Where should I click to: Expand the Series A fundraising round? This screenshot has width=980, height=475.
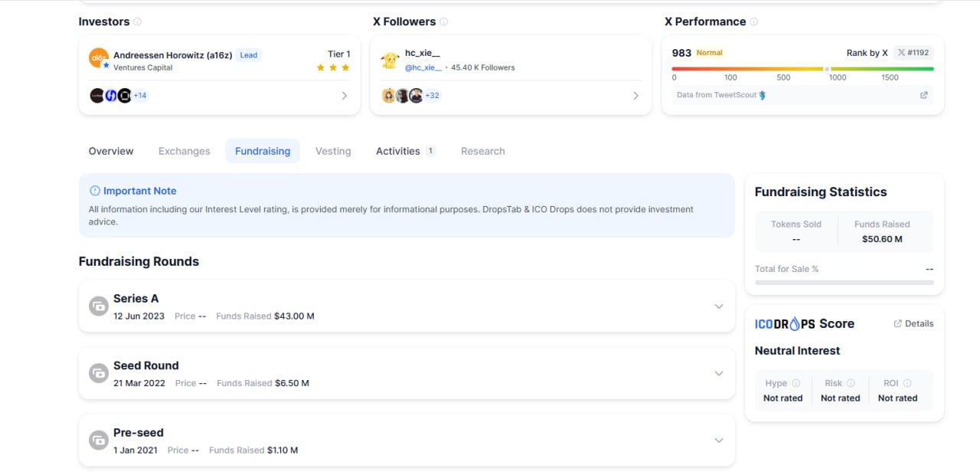(718, 306)
